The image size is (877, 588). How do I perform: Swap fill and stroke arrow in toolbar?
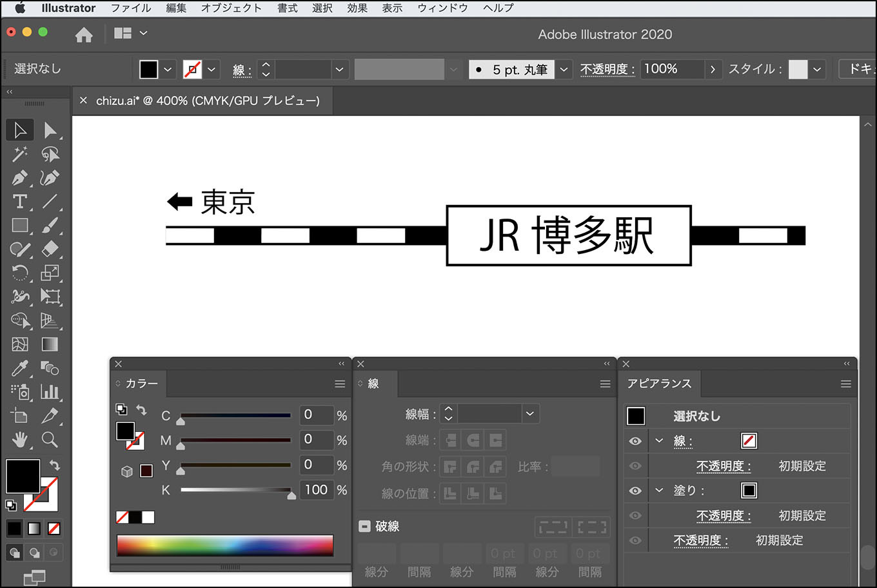(x=55, y=465)
